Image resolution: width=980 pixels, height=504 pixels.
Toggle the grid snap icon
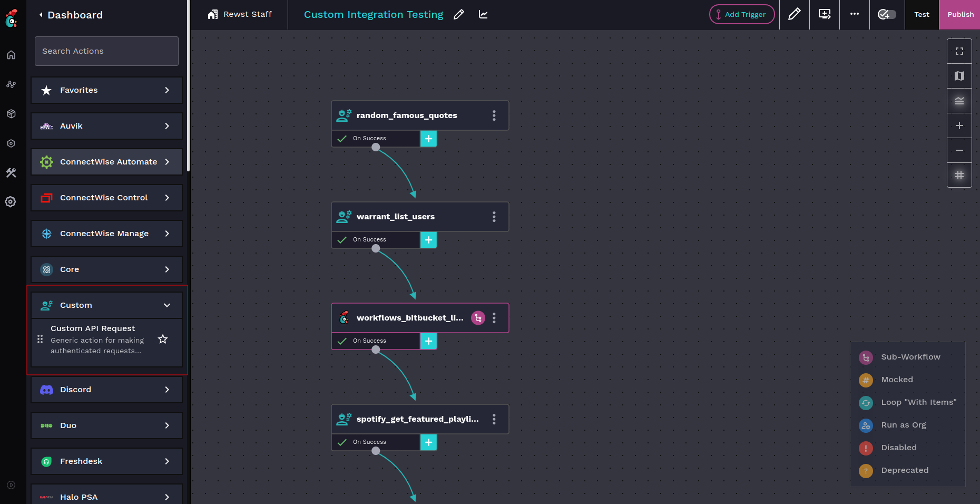[x=959, y=175]
